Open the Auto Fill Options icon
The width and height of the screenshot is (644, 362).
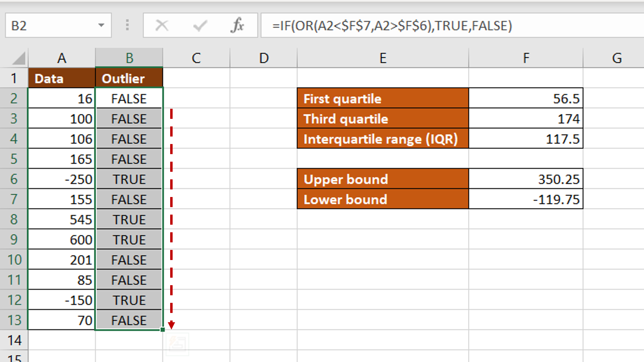177,344
